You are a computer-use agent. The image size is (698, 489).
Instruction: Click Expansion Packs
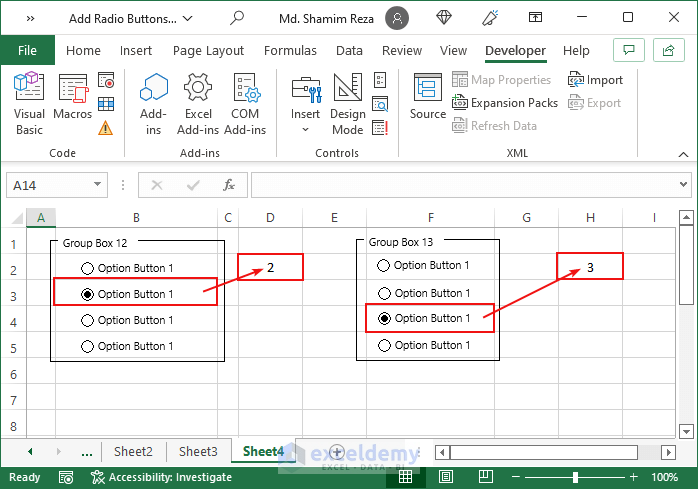(505, 103)
